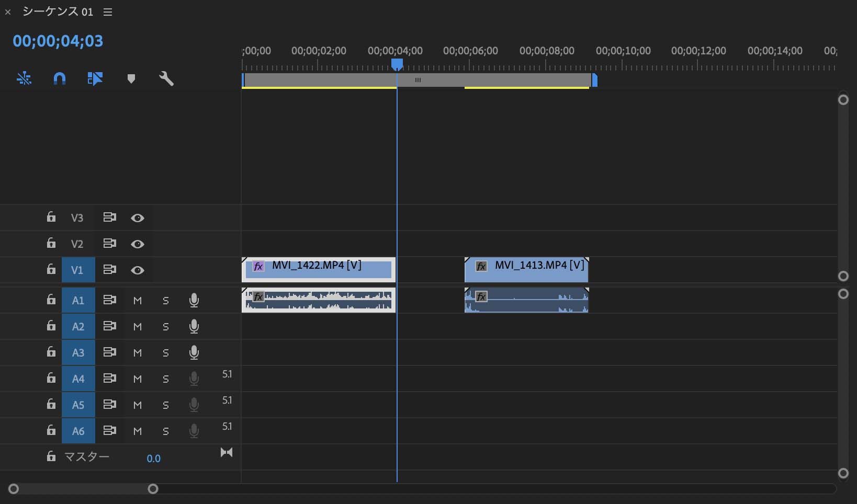Image resolution: width=857 pixels, height=504 pixels.
Task: Toggle sync lock on track V3
Action: click(109, 217)
